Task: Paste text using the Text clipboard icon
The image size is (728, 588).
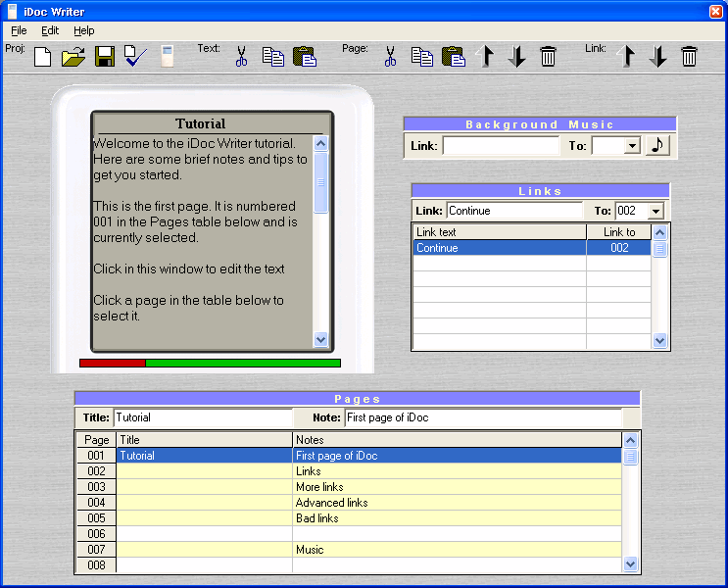Action: (x=304, y=57)
